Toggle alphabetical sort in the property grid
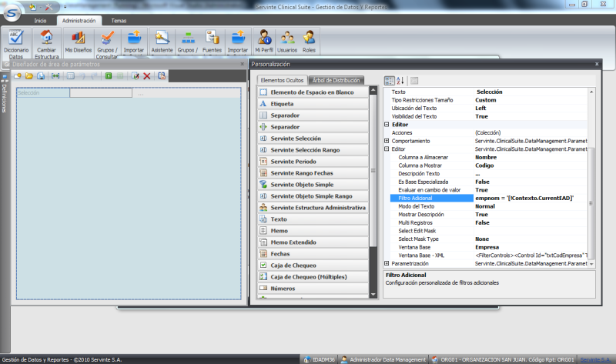 coord(400,80)
